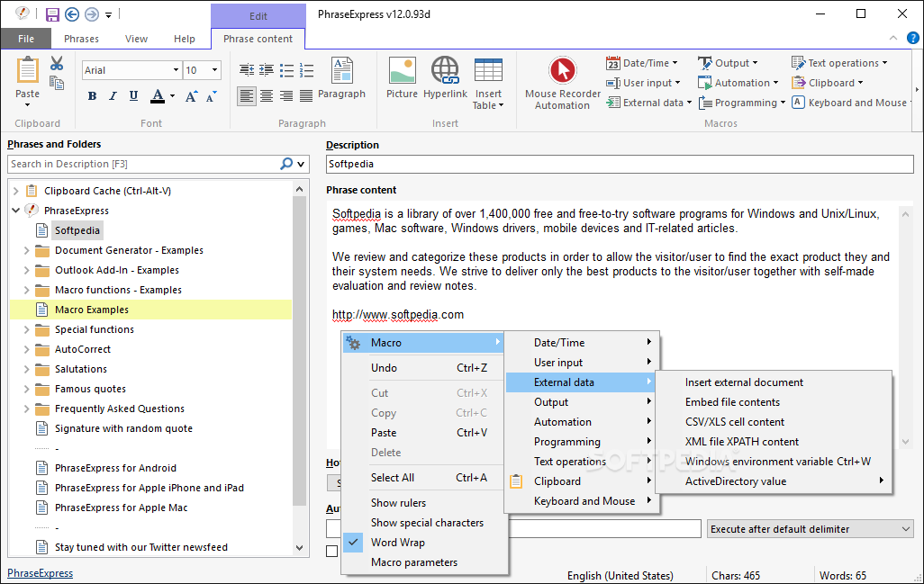Click the Back navigation arrow icon

click(72, 14)
